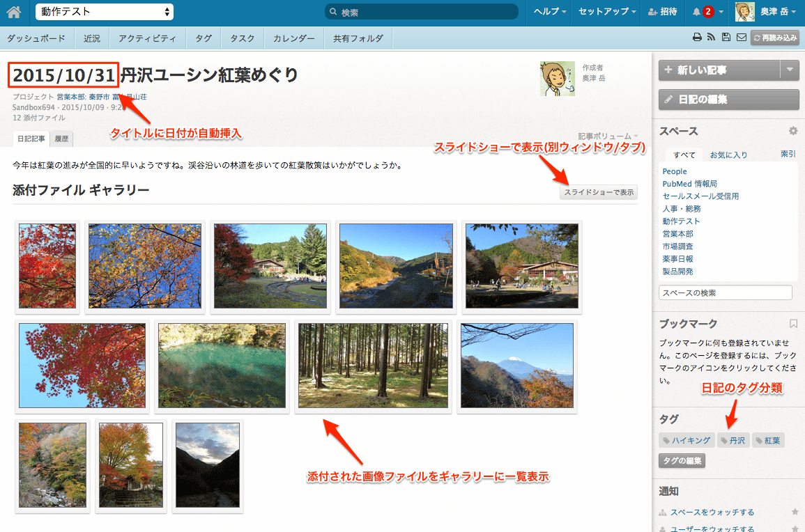Create a 新しい記事
Image resolution: width=805 pixels, height=532 pixels.
[x=719, y=70]
